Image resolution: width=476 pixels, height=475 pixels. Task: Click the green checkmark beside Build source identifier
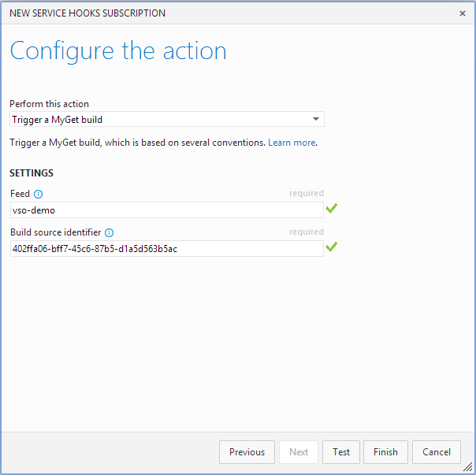coord(332,247)
